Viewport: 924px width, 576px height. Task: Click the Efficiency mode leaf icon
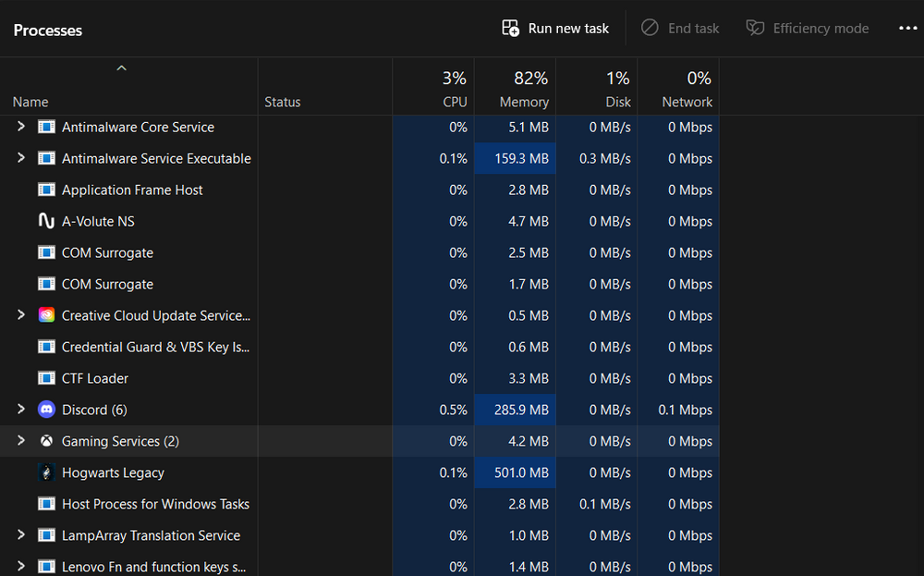click(755, 28)
